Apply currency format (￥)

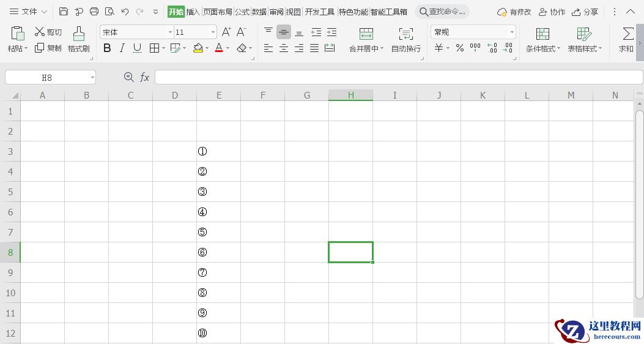click(439, 48)
